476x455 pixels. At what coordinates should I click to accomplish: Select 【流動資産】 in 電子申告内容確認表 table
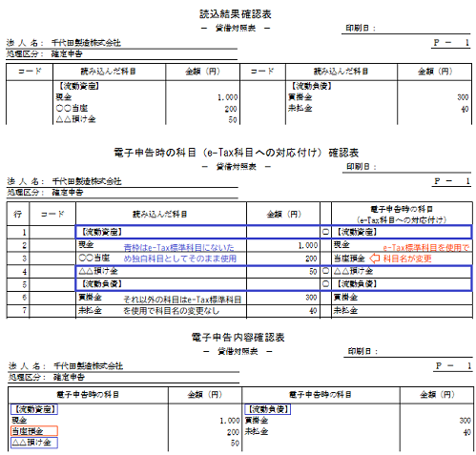[x=34, y=409]
